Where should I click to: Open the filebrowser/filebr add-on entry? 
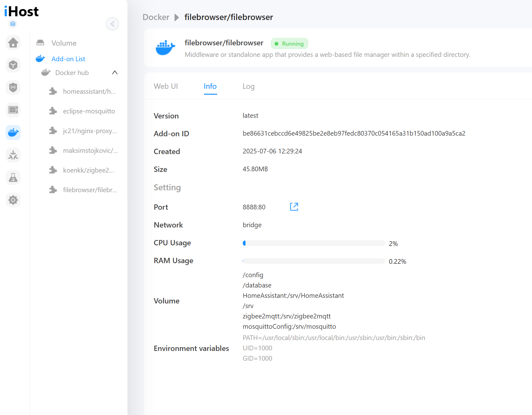pyautogui.click(x=90, y=190)
